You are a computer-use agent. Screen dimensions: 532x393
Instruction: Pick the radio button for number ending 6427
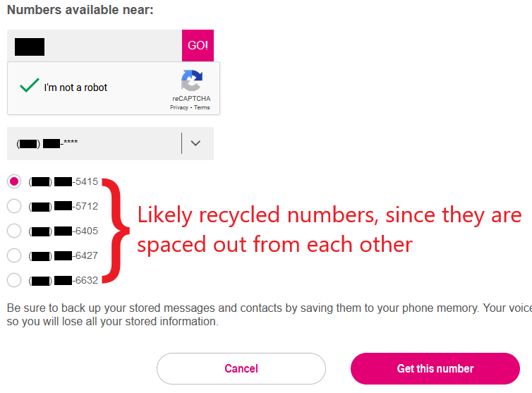[14, 255]
